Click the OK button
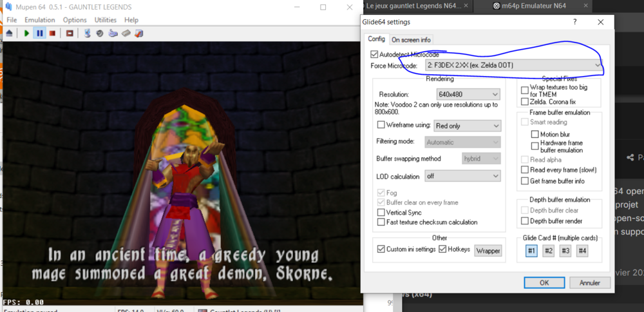 (x=544, y=282)
